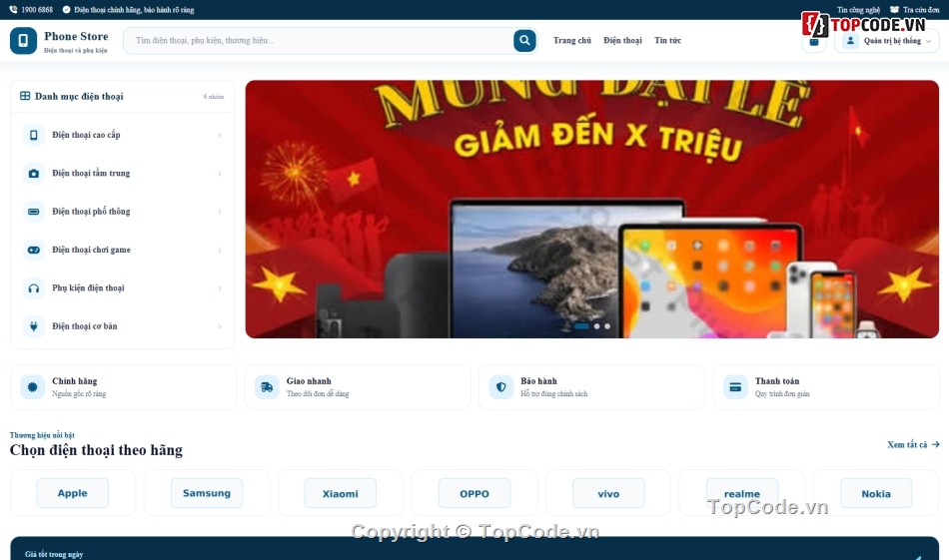949x560 pixels.
Task: Click the verified check icon in top bar
Action: tap(67, 10)
